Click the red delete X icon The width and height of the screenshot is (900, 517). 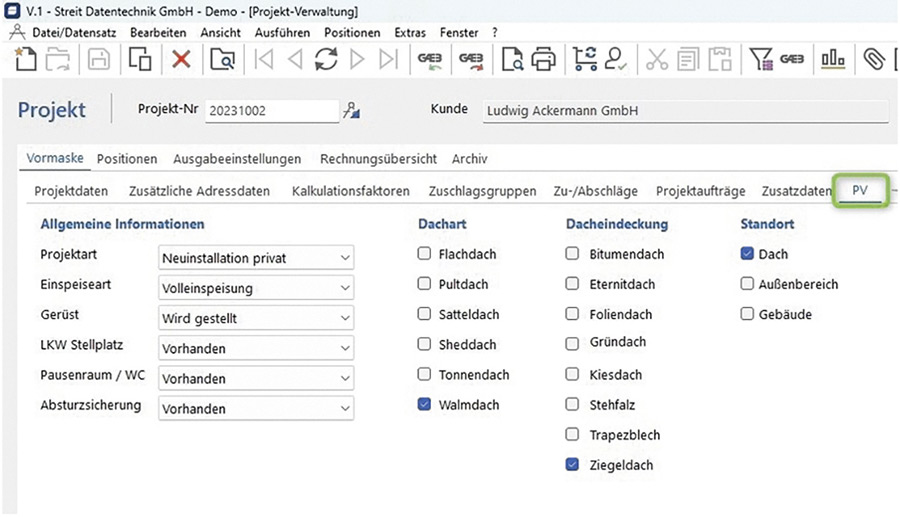[181, 60]
